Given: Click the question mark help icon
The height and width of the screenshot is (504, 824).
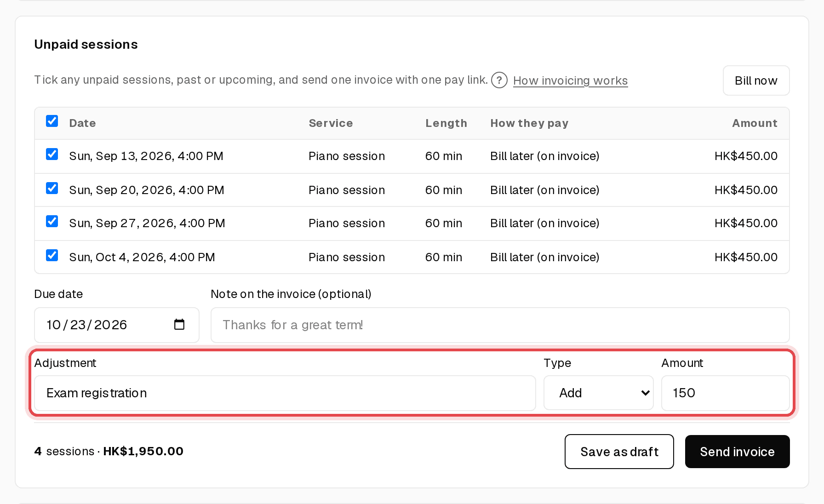Looking at the screenshot, I should (x=499, y=80).
